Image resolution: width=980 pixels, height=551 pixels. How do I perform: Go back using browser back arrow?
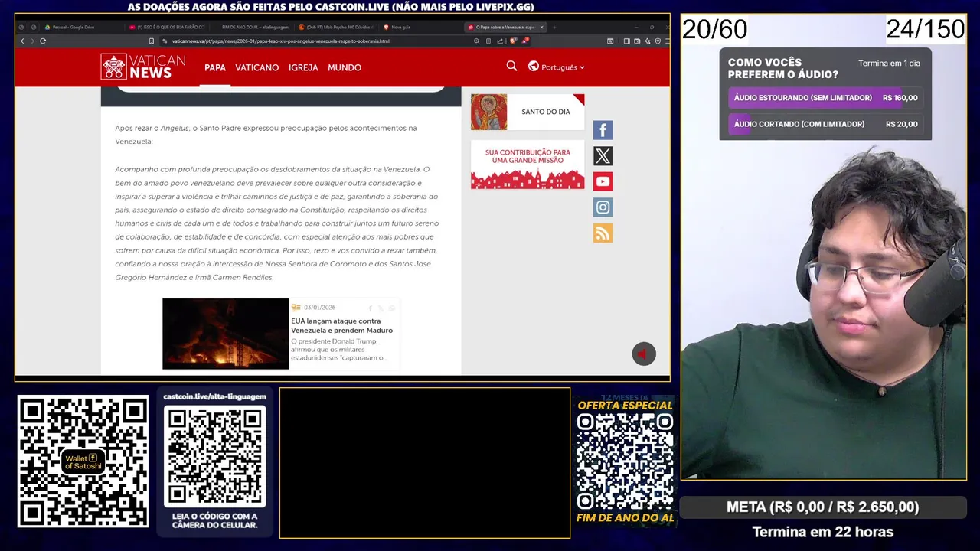[22, 41]
